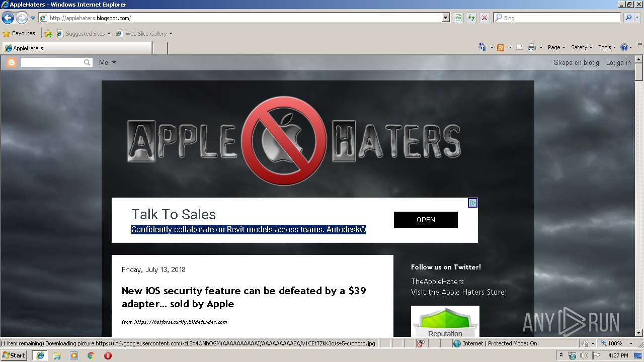Image resolution: width=644 pixels, height=362 pixels.
Task: Click Internet Explorer taskbar icon
Action: (x=40, y=355)
